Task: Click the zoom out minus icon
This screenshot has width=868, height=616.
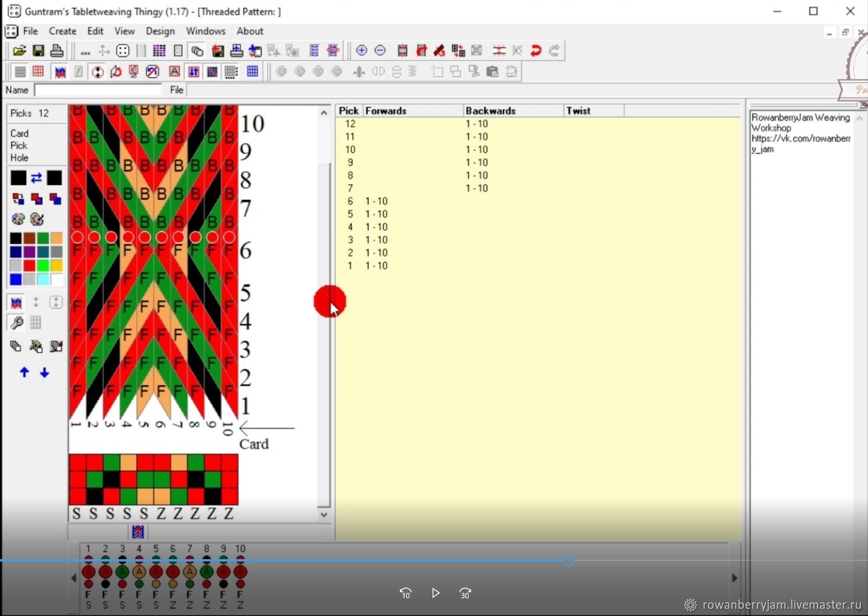Action: point(380,50)
